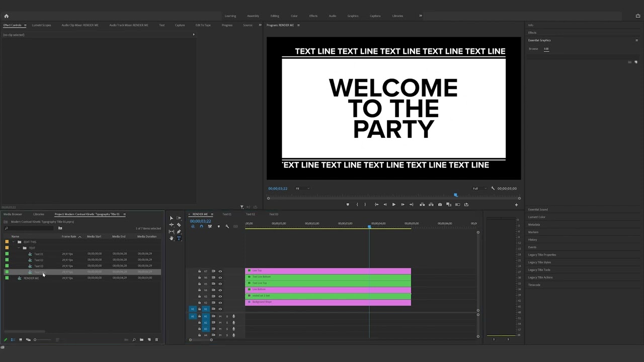
Task: Select the Selection (arrow) tool
Action: point(171,218)
